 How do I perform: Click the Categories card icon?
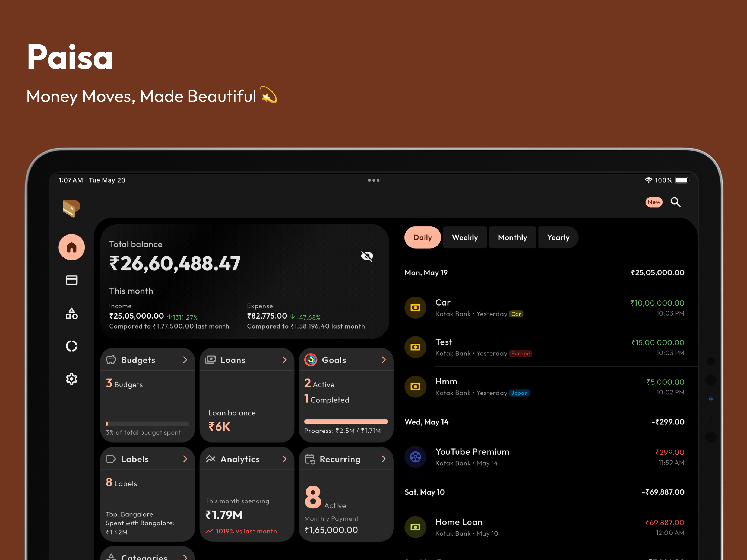[111, 557]
